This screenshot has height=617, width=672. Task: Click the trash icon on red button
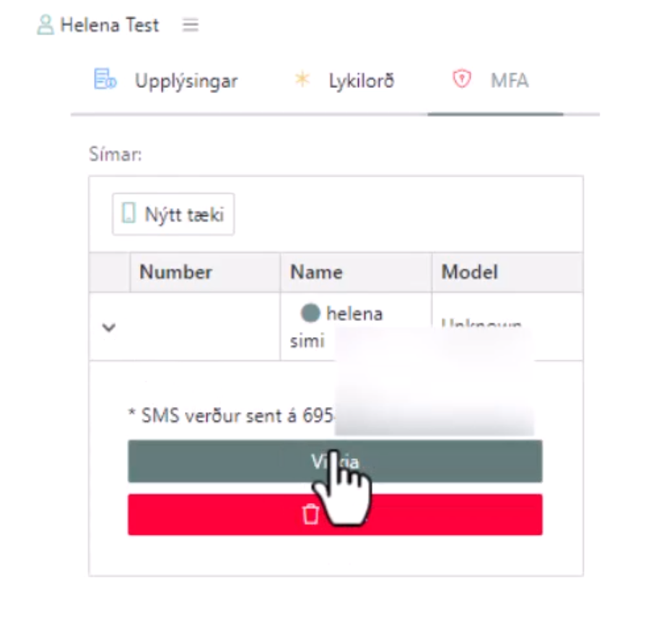pos(310,515)
